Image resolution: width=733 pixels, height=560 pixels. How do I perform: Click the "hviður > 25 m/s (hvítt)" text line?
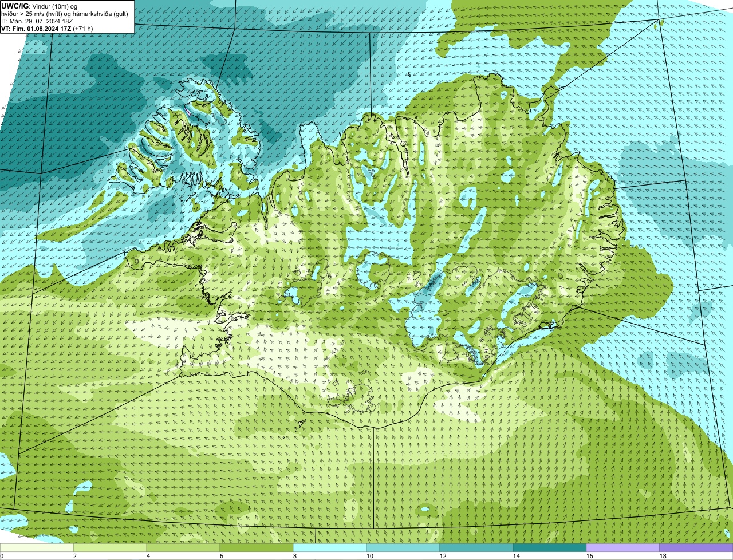coord(64,14)
